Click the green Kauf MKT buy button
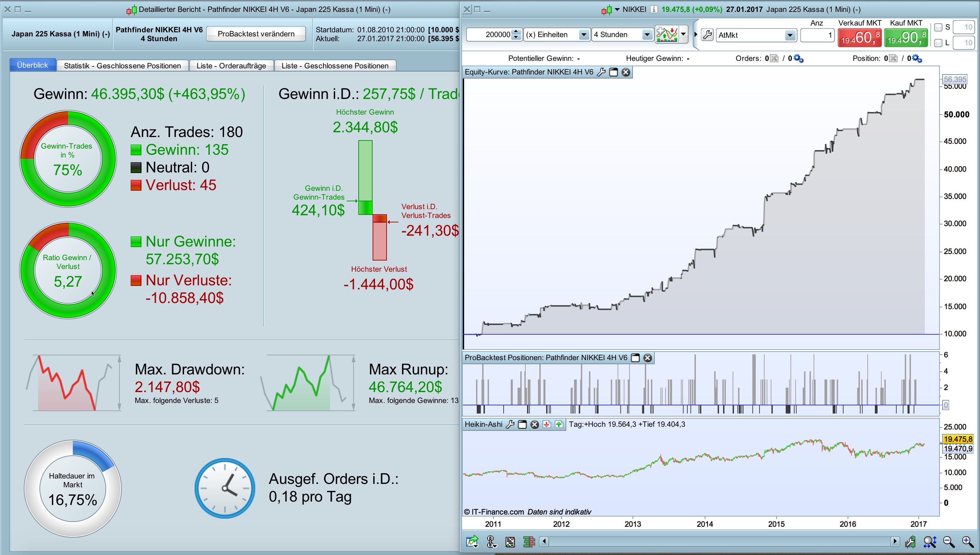This screenshot has height=555, width=980. (906, 37)
